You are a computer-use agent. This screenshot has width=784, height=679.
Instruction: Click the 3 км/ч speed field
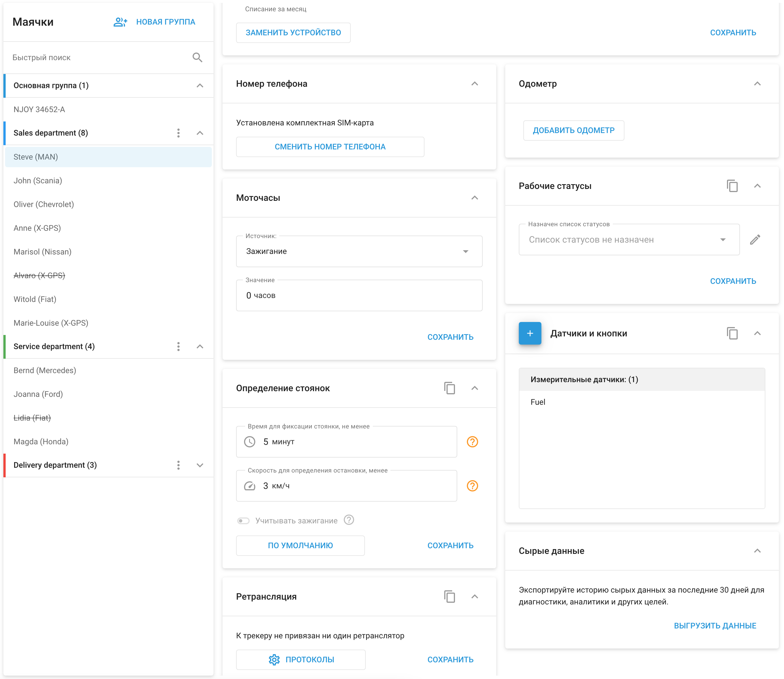pyautogui.click(x=346, y=486)
